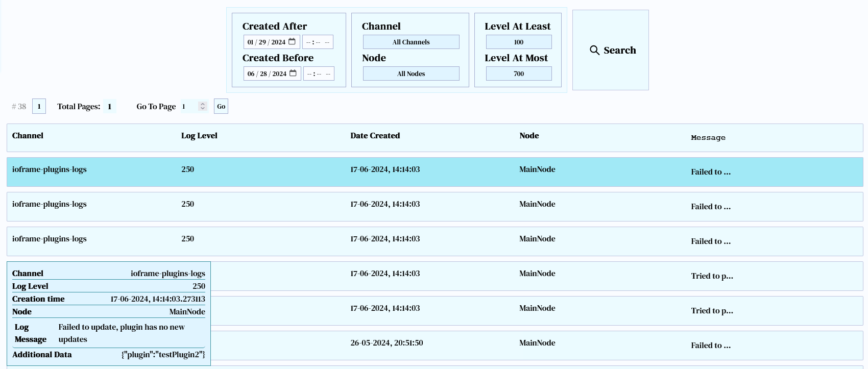The width and height of the screenshot is (868, 369).
Task: Click the Go button for page navigation
Action: pyautogui.click(x=221, y=106)
